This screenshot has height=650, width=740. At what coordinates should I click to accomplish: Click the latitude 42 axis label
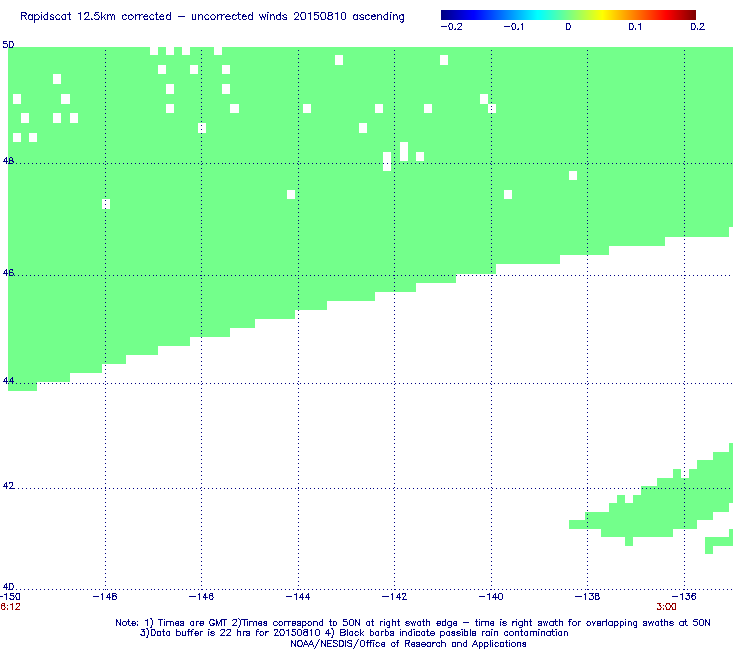pos(8,486)
